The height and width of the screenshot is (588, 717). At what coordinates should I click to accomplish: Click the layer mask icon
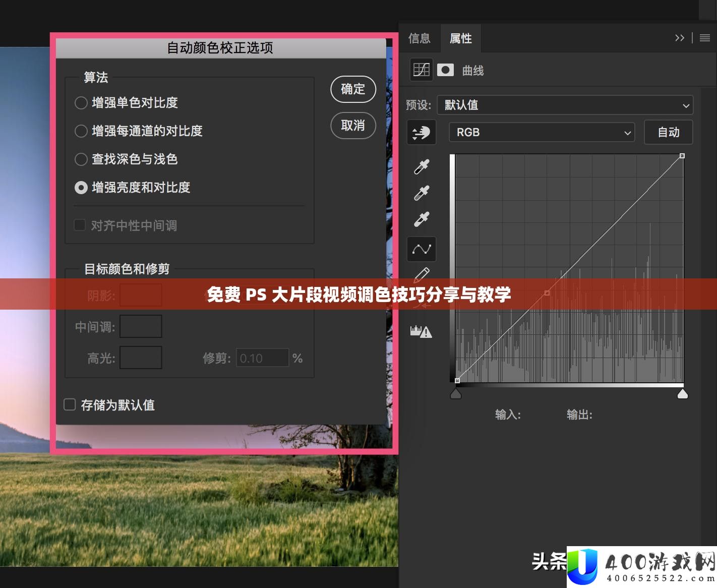[445, 70]
